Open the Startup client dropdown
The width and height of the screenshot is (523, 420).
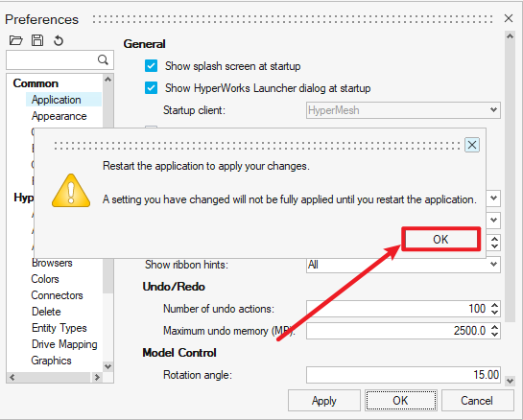[403, 110]
